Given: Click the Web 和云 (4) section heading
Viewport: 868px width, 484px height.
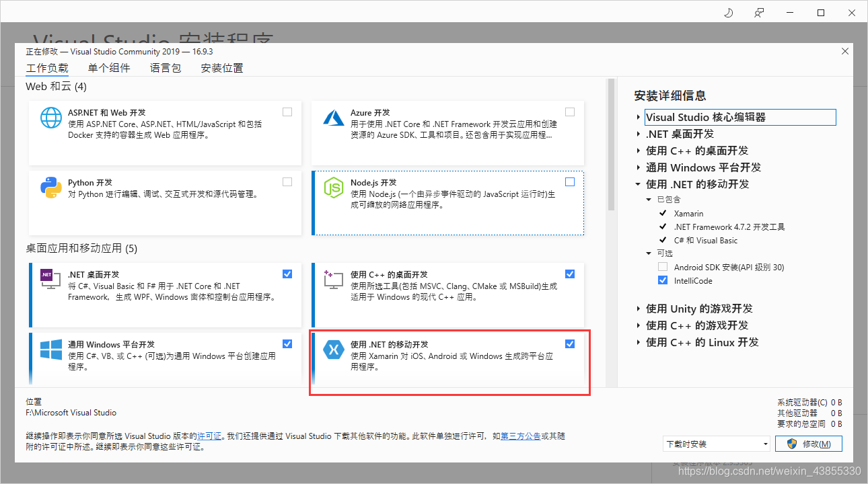Looking at the screenshot, I should tap(56, 87).
